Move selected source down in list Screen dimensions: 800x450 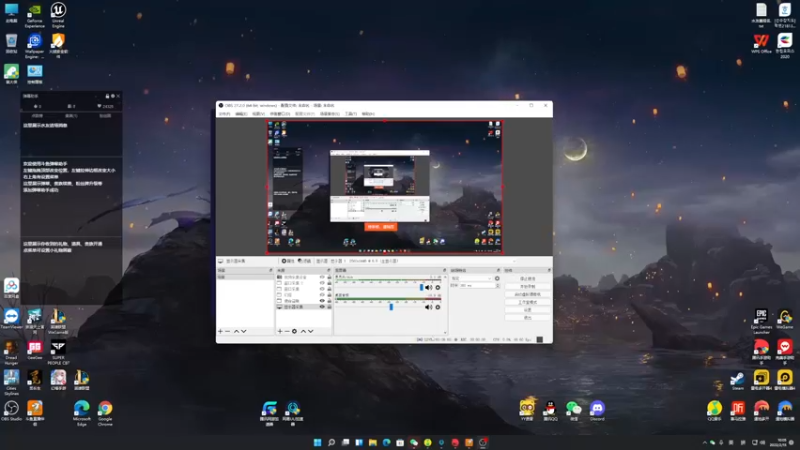311,331
